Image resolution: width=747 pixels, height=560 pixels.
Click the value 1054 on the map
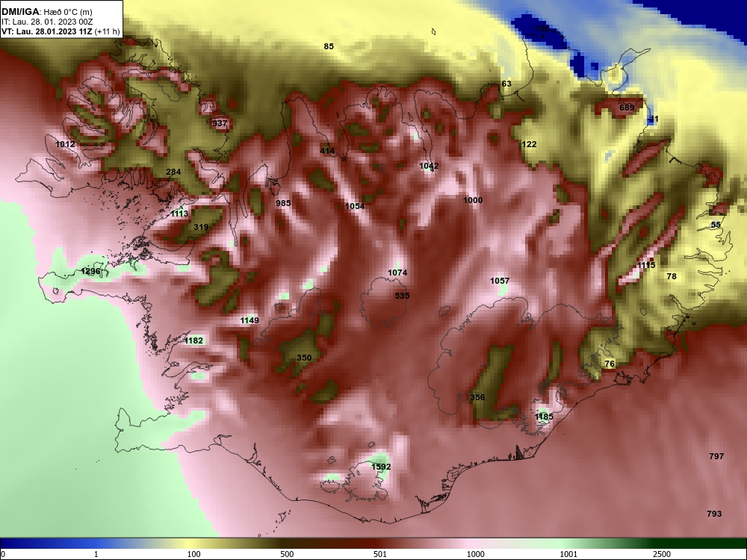[x=355, y=206]
